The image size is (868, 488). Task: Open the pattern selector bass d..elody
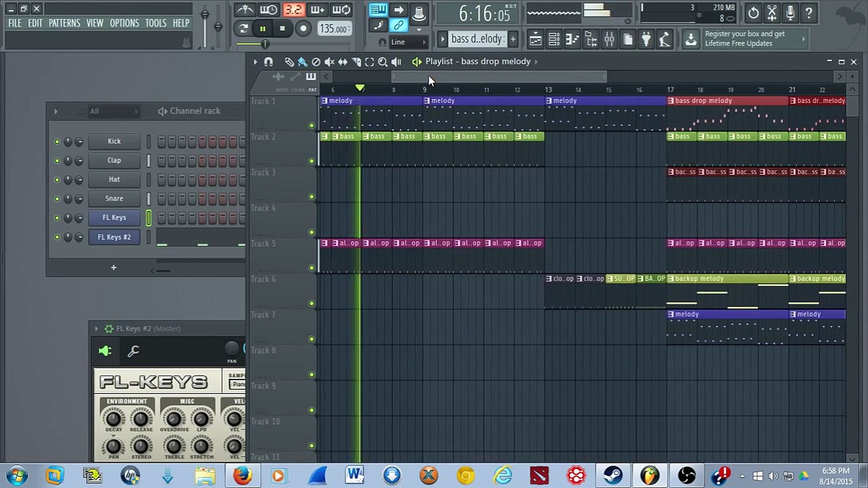(x=477, y=39)
